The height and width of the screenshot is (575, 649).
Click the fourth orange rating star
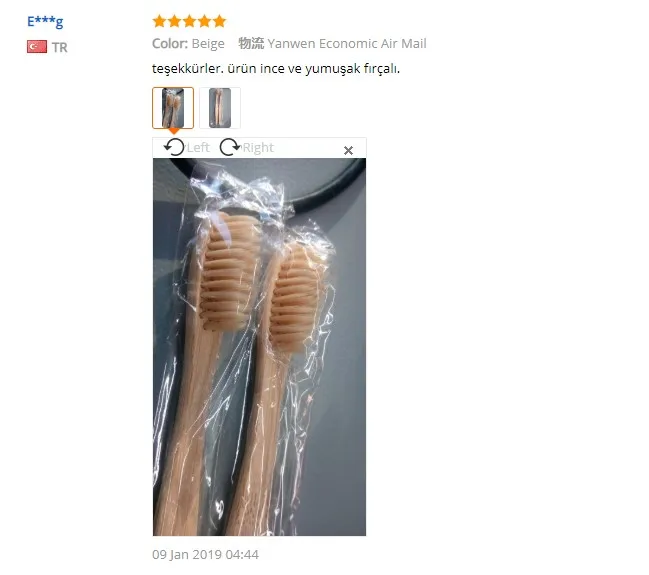tap(204, 21)
